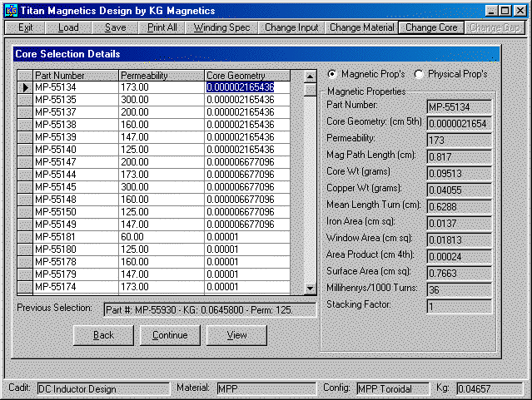This screenshot has height=400, width=532.
Task: Click the Config field MPP Toroidal
Action: coord(393,389)
